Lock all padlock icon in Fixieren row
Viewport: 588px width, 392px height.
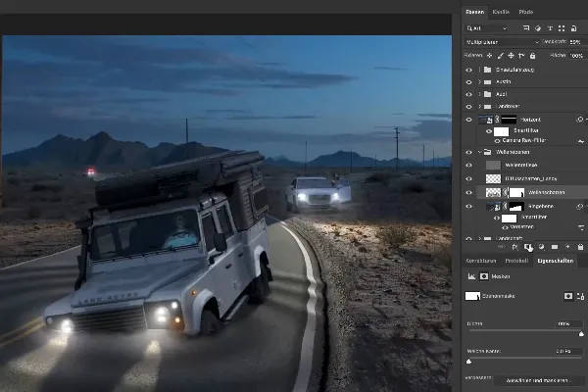coord(532,56)
